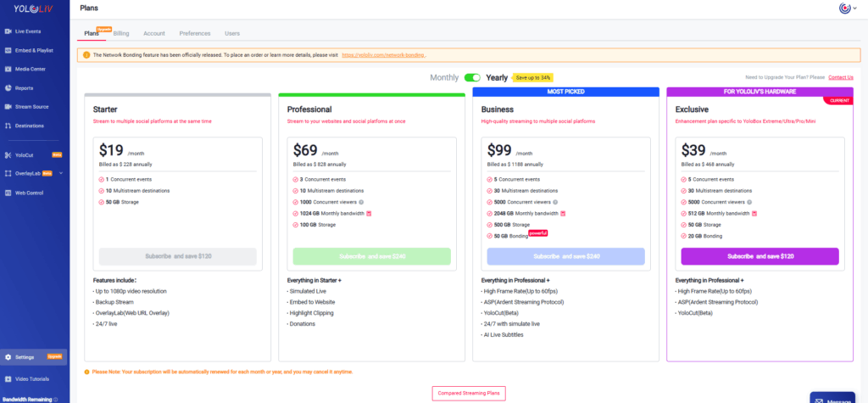Open the Users tab
This screenshot has height=403, width=868.
(x=231, y=33)
